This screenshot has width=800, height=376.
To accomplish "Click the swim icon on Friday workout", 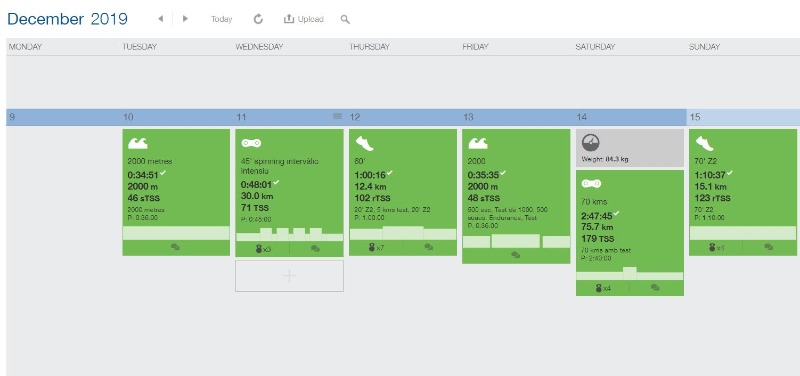I will [478, 143].
